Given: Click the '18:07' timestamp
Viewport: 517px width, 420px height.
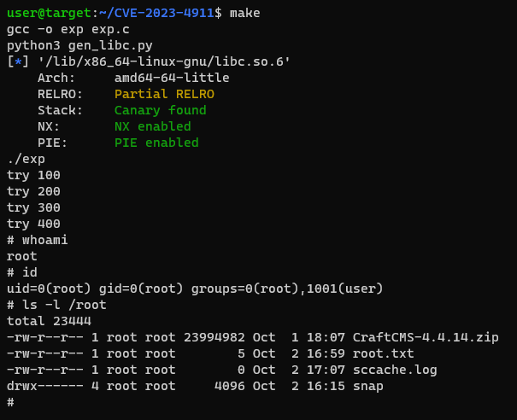Looking at the screenshot, I should (326, 337).
